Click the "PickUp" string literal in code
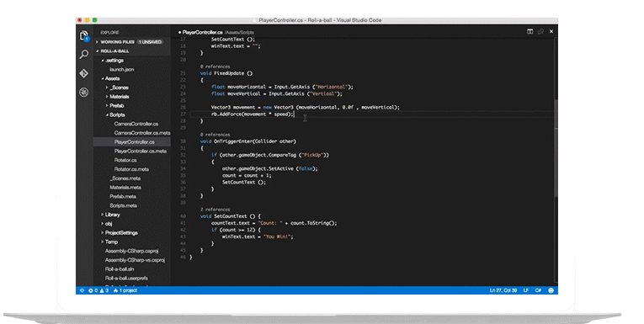Image resolution: width=644 pixels, height=324 pixels. [x=312, y=155]
